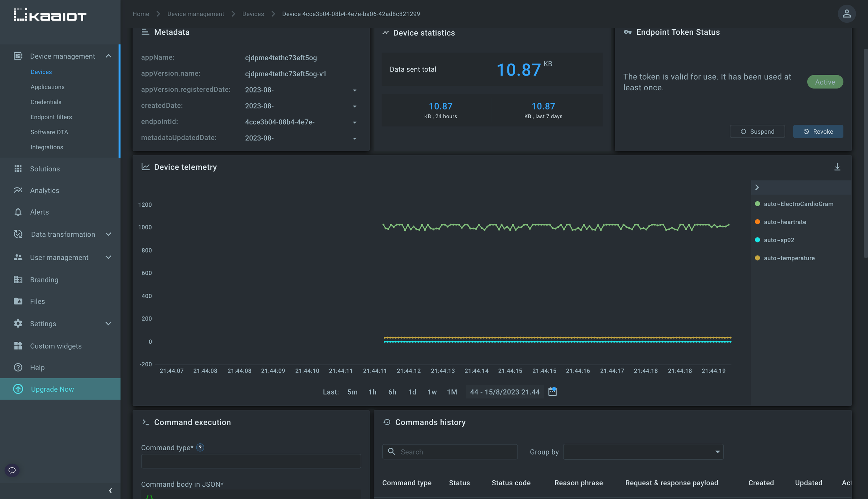Open Applications in the sidebar
Screen dimensions: 868x499
click(x=47, y=87)
